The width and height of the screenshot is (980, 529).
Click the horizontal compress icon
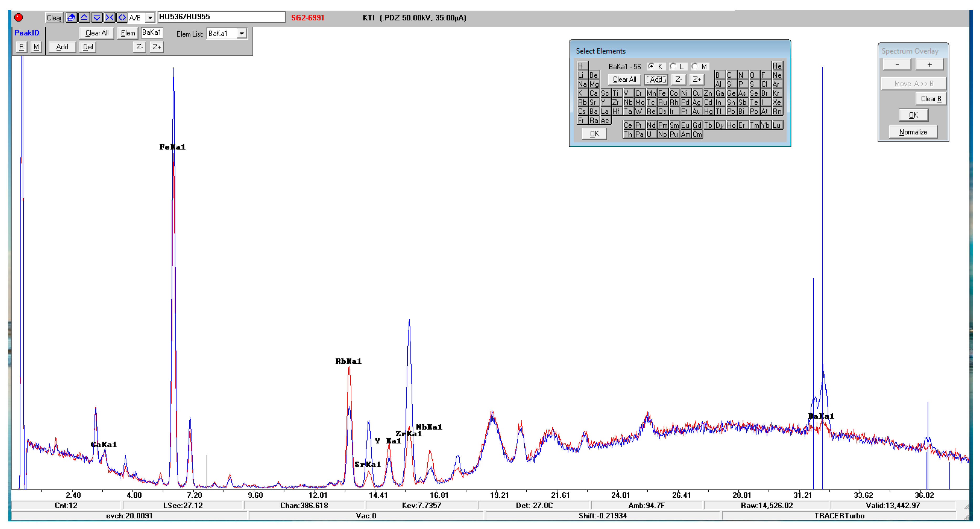110,18
